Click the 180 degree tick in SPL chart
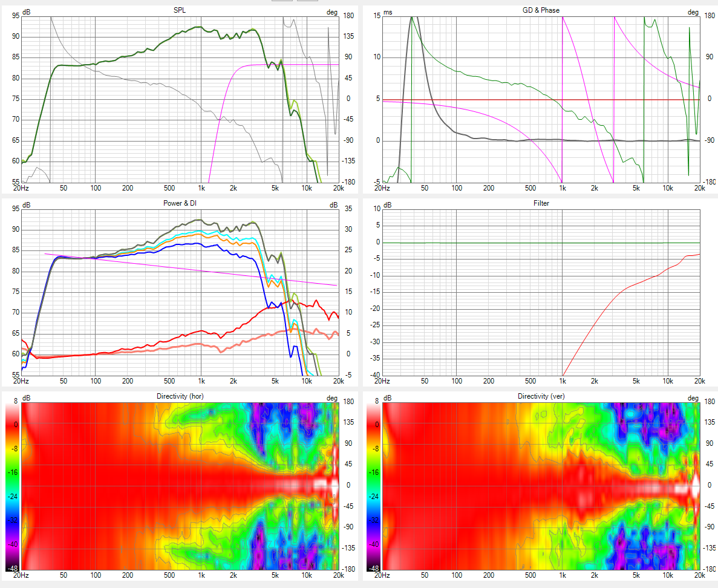718x588 pixels. (348, 16)
